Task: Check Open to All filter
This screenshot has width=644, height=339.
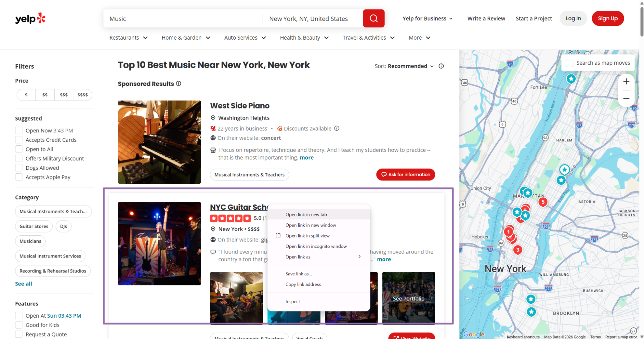Action: click(19, 149)
